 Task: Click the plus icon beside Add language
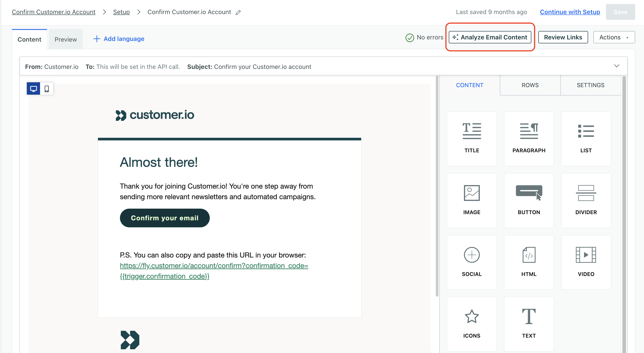(x=97, y=39)
